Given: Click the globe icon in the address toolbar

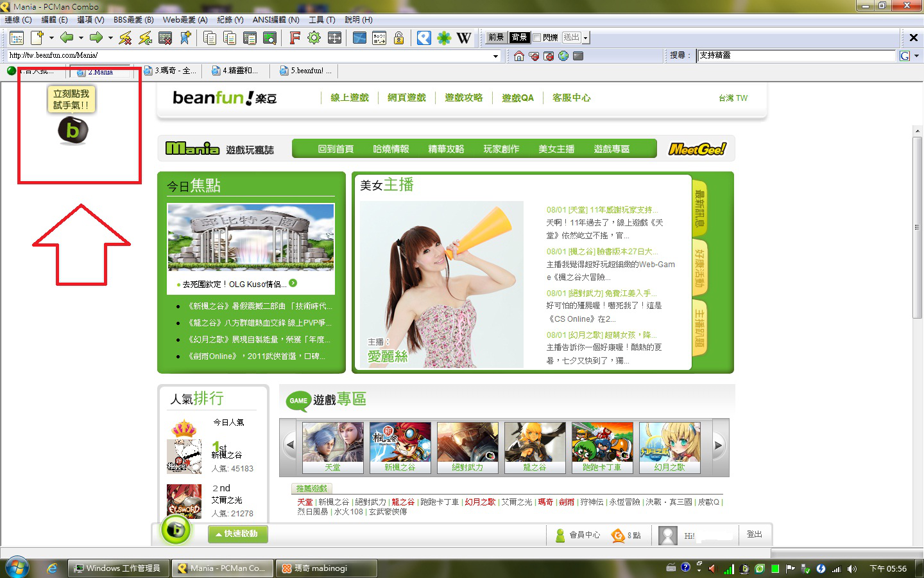Looking at the screenshot, I should 563,56.
